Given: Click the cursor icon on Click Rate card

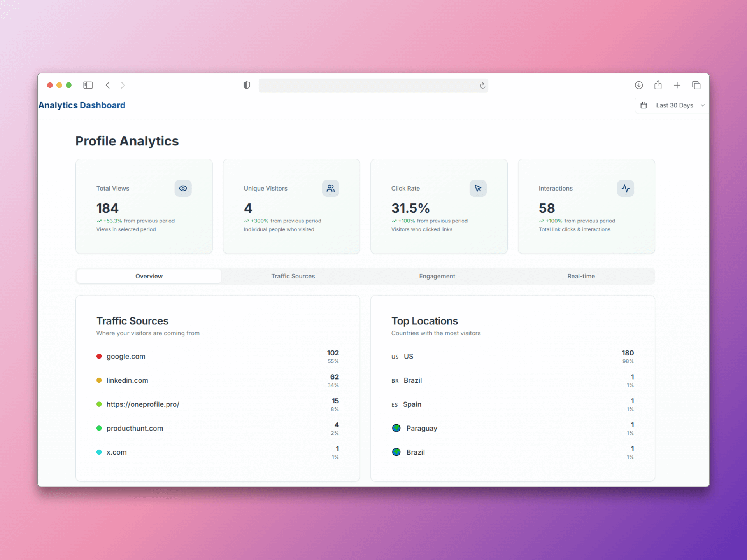Looking at the screenshot, I should 478,188.
